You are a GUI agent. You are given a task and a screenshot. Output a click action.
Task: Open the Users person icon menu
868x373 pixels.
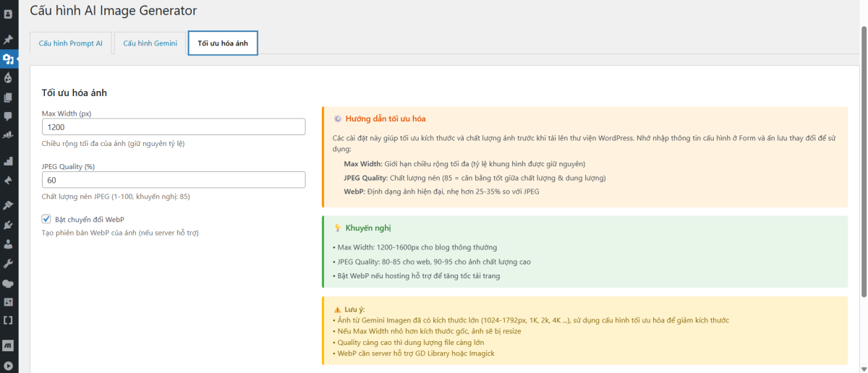[9, 244]
